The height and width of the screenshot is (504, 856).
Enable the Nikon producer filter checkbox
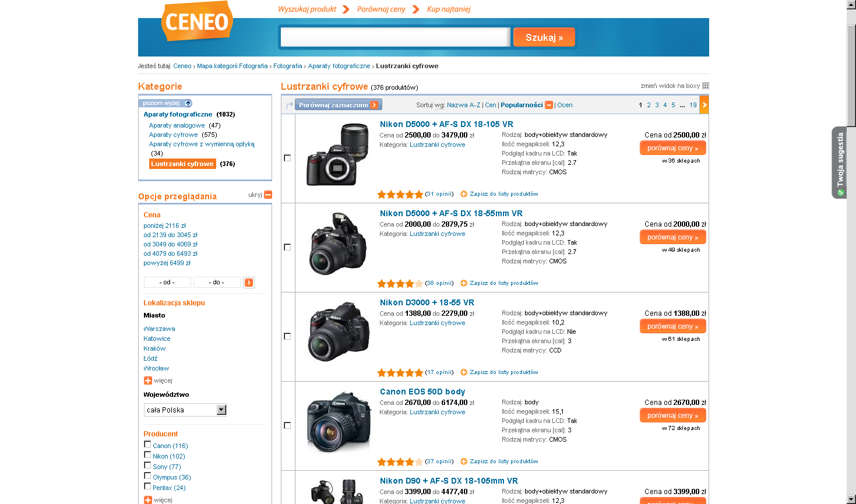tap(147, 455)
